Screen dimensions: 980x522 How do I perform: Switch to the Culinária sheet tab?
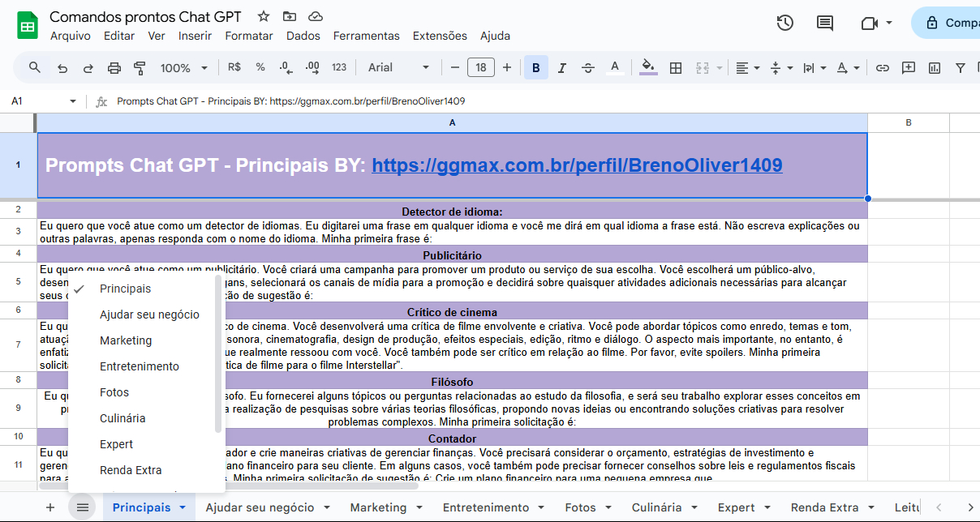tap(664, 507)
